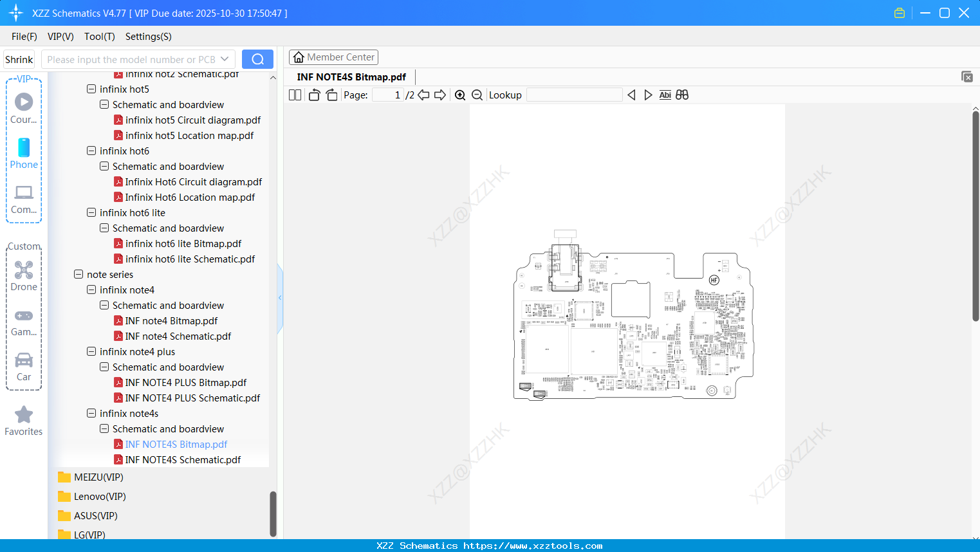
Task: Enable two-page view mode
Action: [294, 95]
